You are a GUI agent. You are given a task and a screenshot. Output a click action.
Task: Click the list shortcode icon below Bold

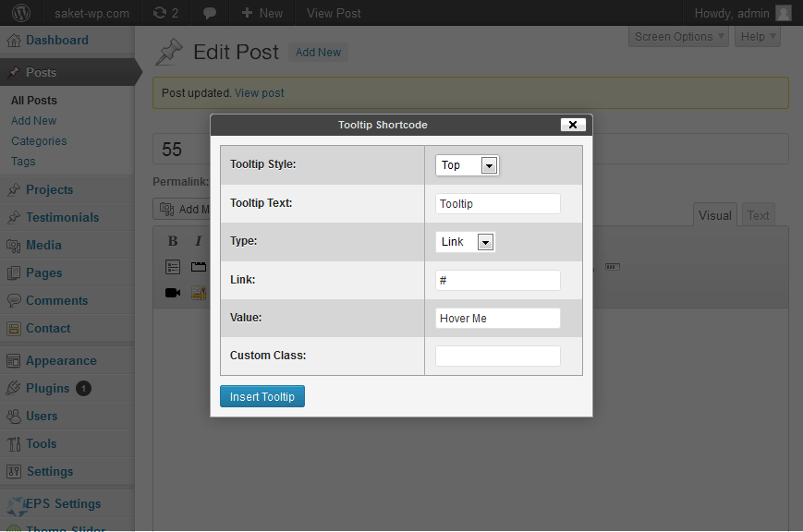coord(173,267)
